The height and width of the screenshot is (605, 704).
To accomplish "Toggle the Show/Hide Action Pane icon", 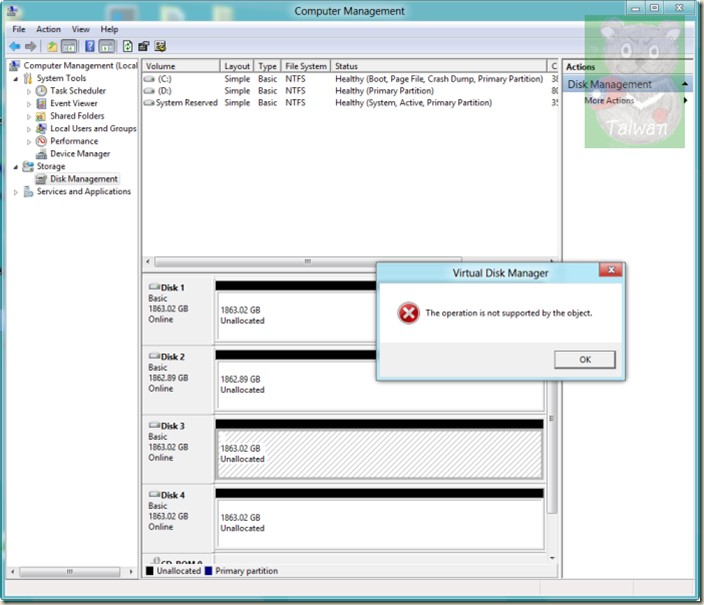I will tap(106, 46).
